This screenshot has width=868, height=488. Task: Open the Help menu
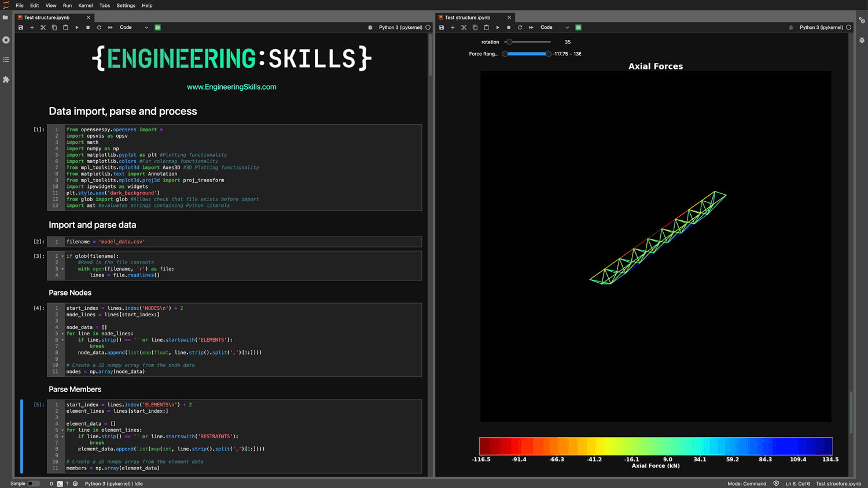coord(147,5)
